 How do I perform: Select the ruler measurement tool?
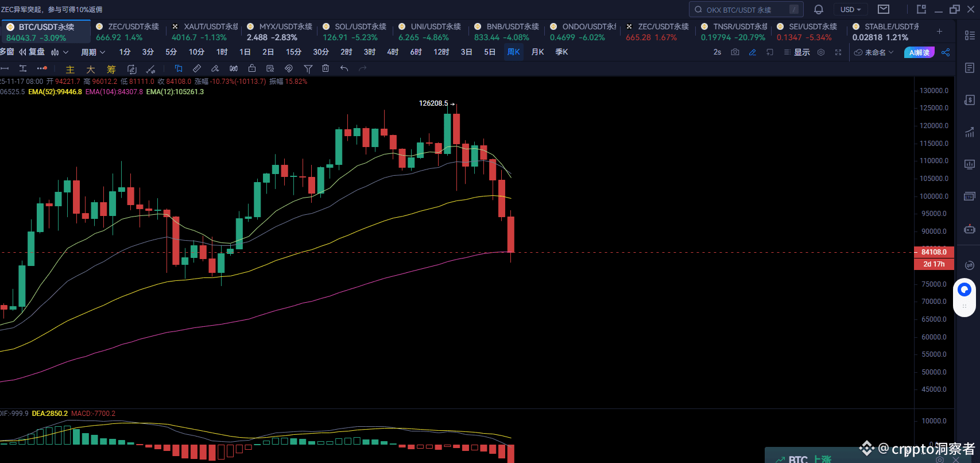point(197,68)
